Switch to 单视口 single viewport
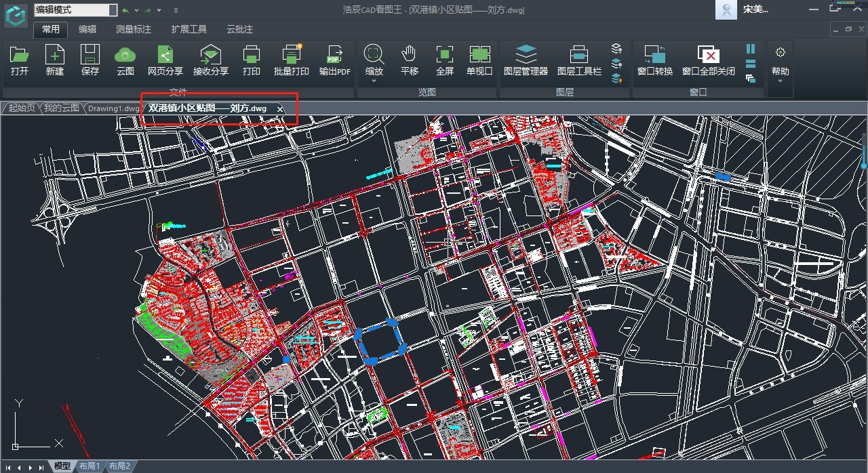Image resolution: width=868 pixels, height=473 pixels. pos(479,60)
